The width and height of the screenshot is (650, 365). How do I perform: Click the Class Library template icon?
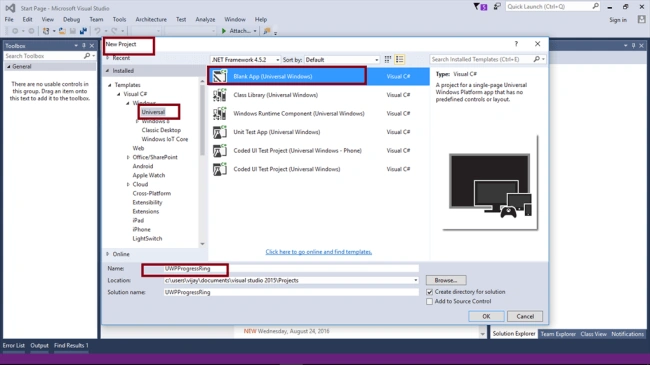point(220,95)
